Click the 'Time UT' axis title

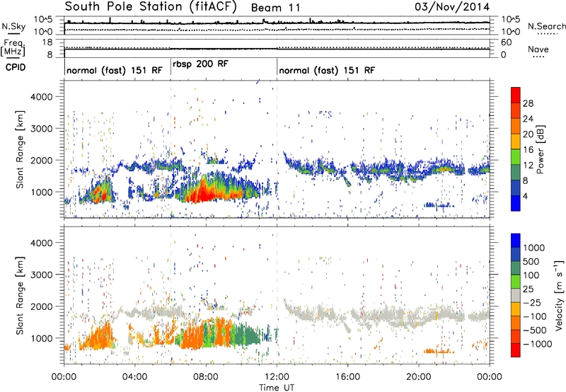pyautogui.click(x=277, y=388)
